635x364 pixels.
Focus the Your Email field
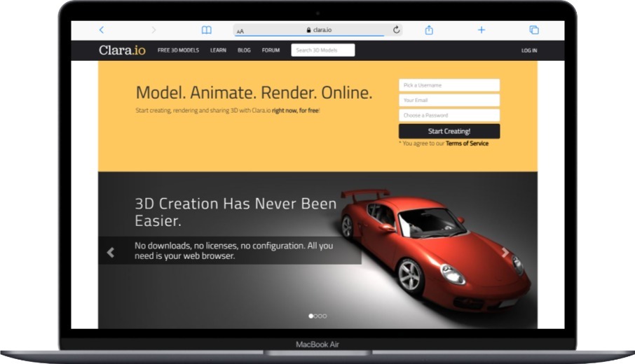tap(449, 100)
